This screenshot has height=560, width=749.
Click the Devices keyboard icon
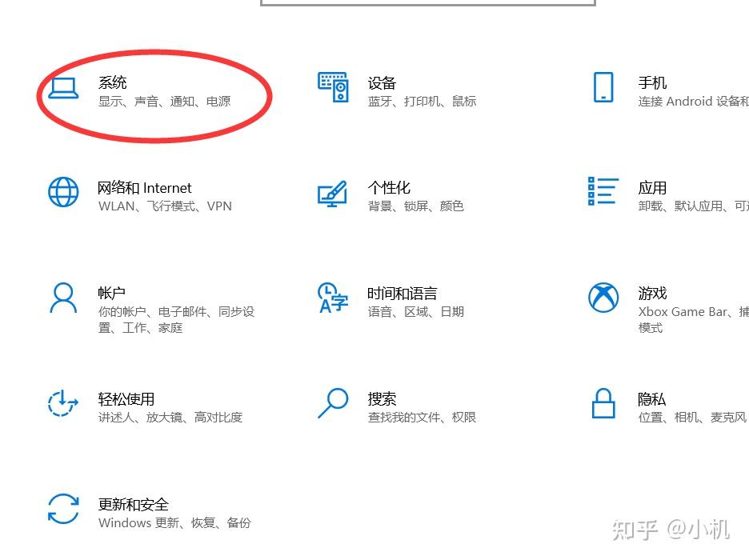pos(331,86)
